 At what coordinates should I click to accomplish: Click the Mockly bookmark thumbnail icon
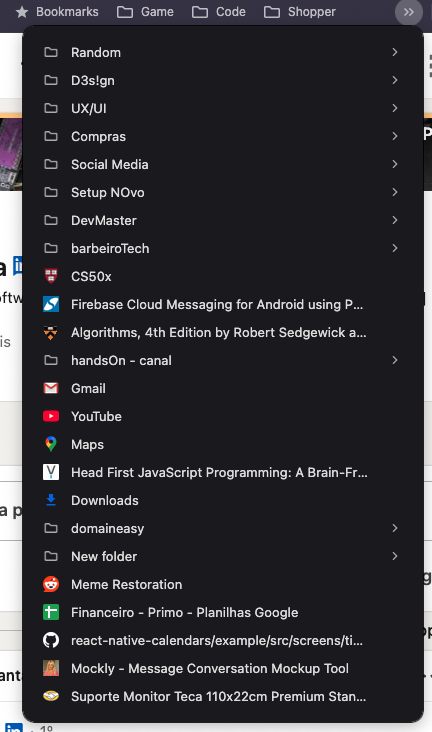tap(51, 669)
